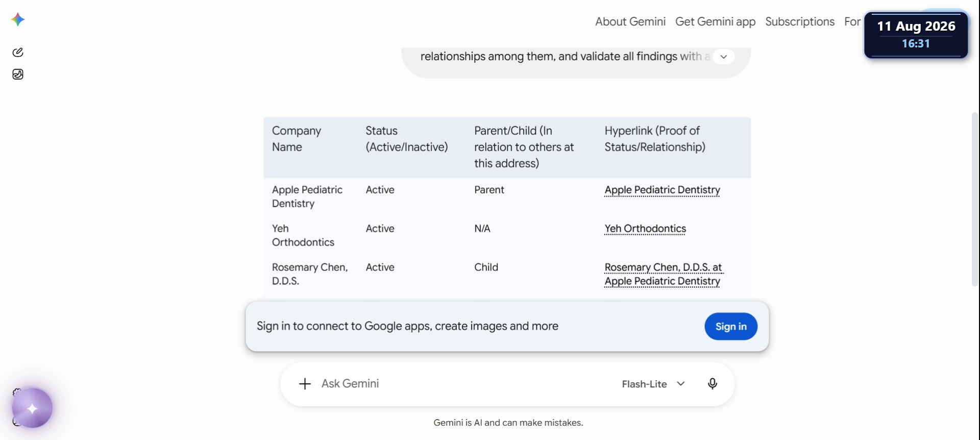Open the Subscriptions page
980x440 pixels.
[800, 21]
